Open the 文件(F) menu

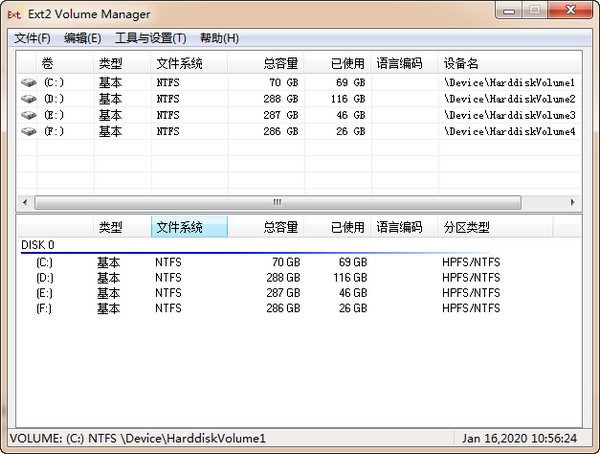pyautogui.click(x=32, y=38)
